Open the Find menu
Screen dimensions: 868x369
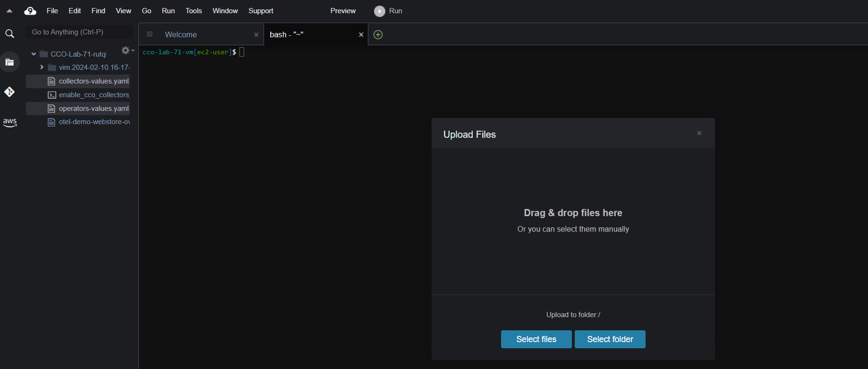98,11
